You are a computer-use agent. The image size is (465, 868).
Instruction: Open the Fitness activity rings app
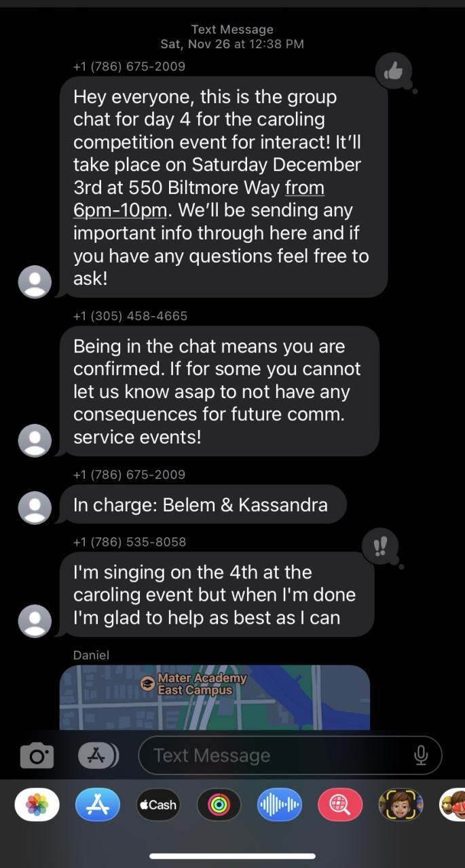pyautogui.click(x=219, y=805)
